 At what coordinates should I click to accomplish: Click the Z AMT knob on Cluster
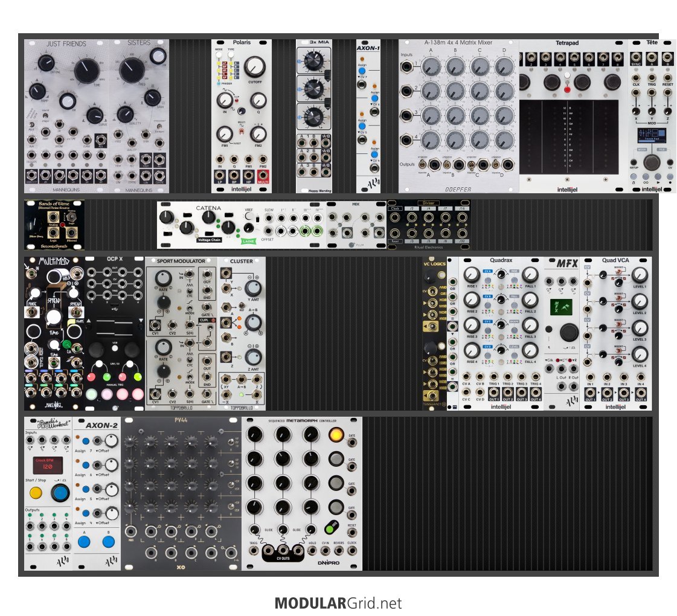click(253, 357)
